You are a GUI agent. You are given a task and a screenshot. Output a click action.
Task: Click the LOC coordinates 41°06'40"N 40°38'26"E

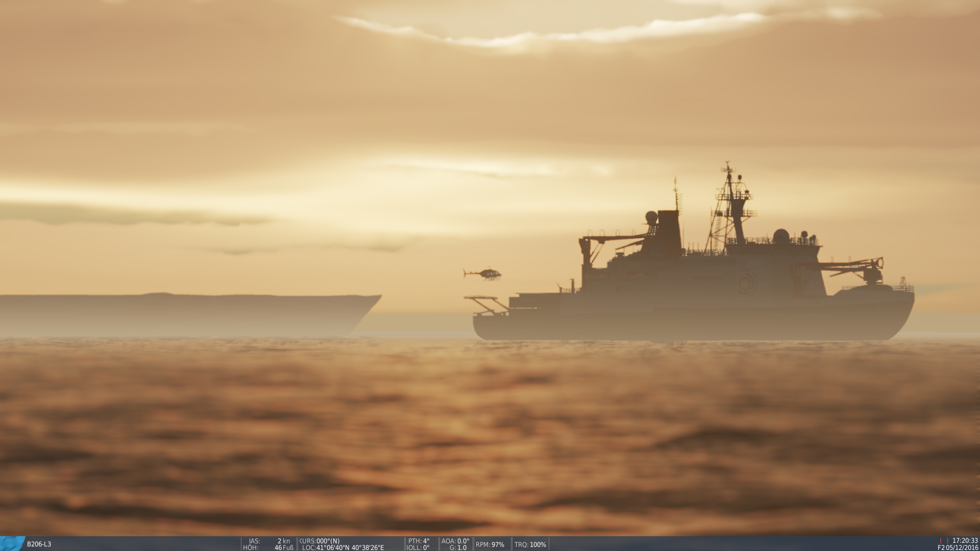point(343,547)
